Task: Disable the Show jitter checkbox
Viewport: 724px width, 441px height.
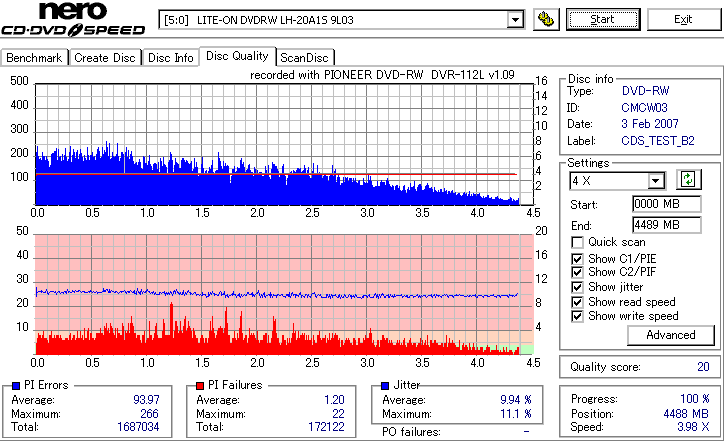Action: point(577,287)
